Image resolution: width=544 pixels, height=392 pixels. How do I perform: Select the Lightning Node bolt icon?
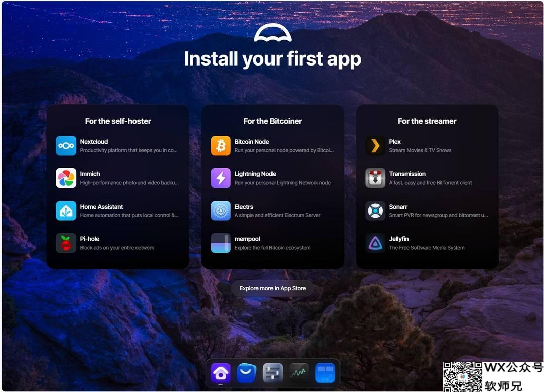pyautogui.click(x=221, y=178)
